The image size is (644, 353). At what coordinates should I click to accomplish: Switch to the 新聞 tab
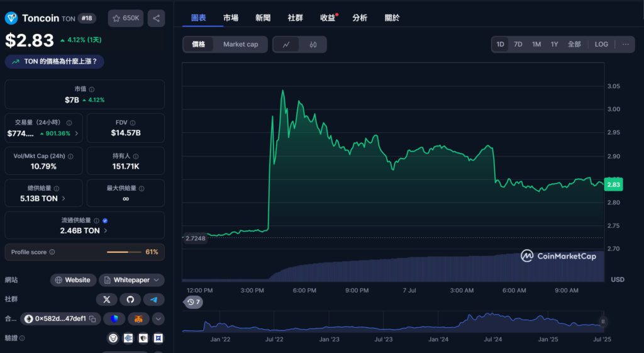(263, 18)
